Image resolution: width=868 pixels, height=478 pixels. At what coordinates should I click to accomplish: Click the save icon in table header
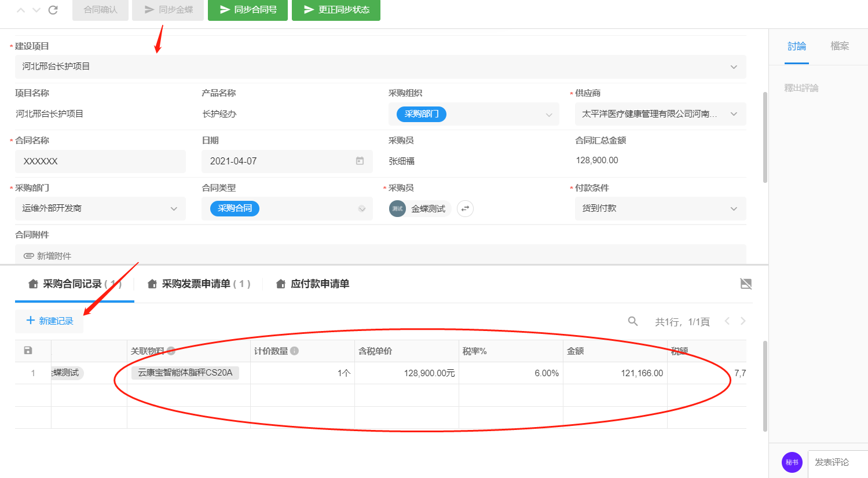(28, 351)
